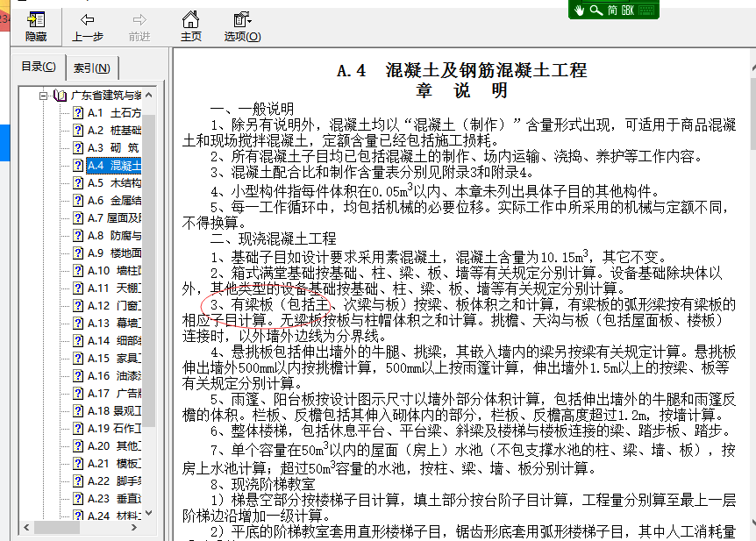Click section heading 一、一般说明
This screenshot has height=541, width=756.
pyautogui.click(x=253, y=109)
